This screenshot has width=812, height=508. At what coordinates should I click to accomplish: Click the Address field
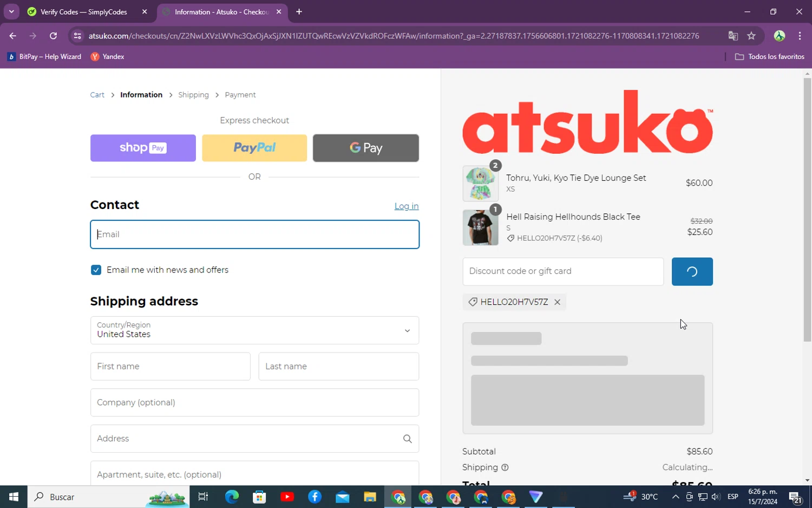tap(254, 439)
